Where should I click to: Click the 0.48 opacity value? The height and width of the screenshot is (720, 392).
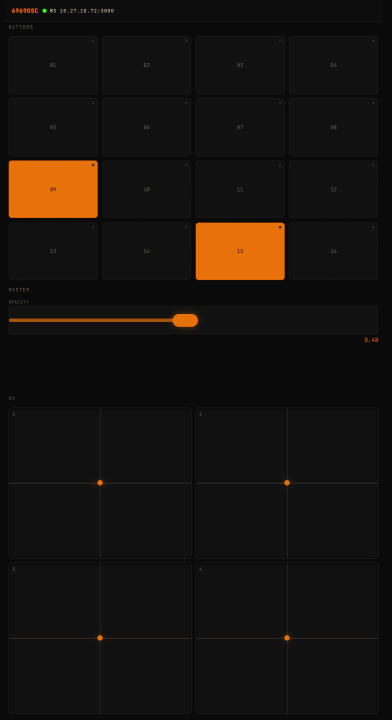(371, 340)
